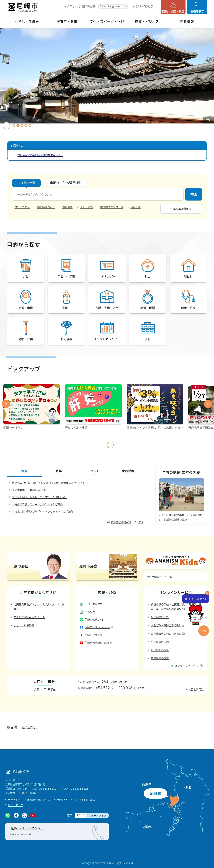The width and height of the screenshot is (214, 868).
Task: Select the 新着 news tab
Action: 24,471
